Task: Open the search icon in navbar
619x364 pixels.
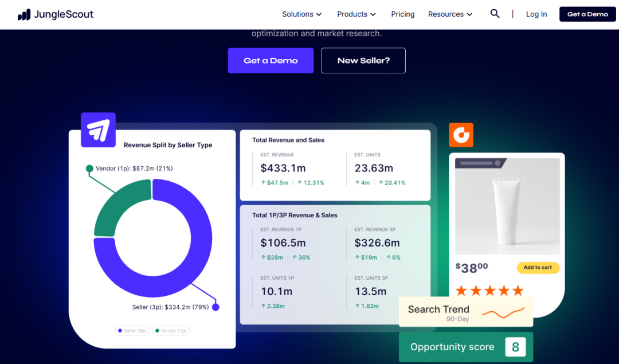Action: pyautogui.click(x=495, y=14)
